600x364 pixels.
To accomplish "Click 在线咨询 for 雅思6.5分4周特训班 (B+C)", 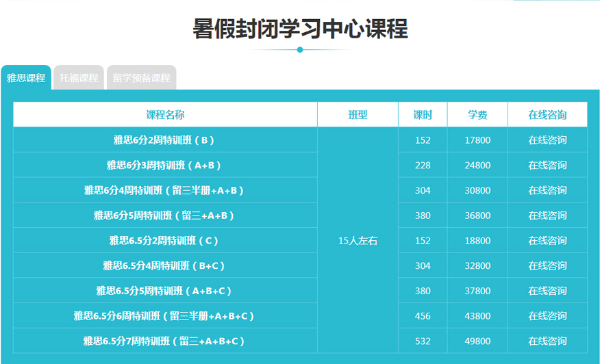I will click(547, 265).
